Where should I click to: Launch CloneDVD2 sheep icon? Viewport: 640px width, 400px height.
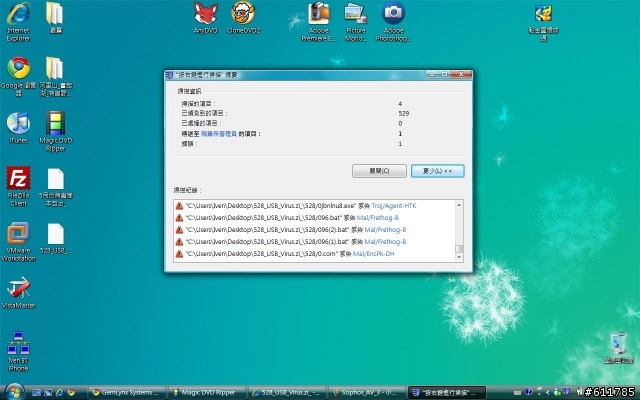point(243,18)
